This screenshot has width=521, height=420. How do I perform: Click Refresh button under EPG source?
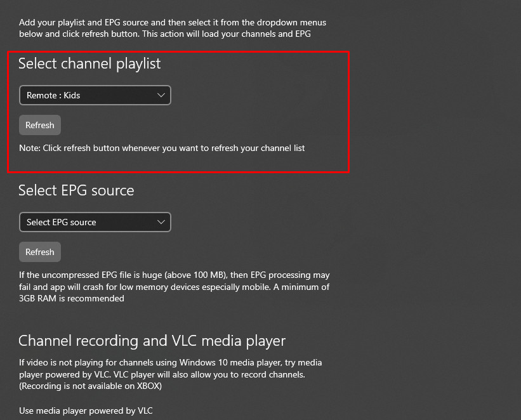point(40,253)
